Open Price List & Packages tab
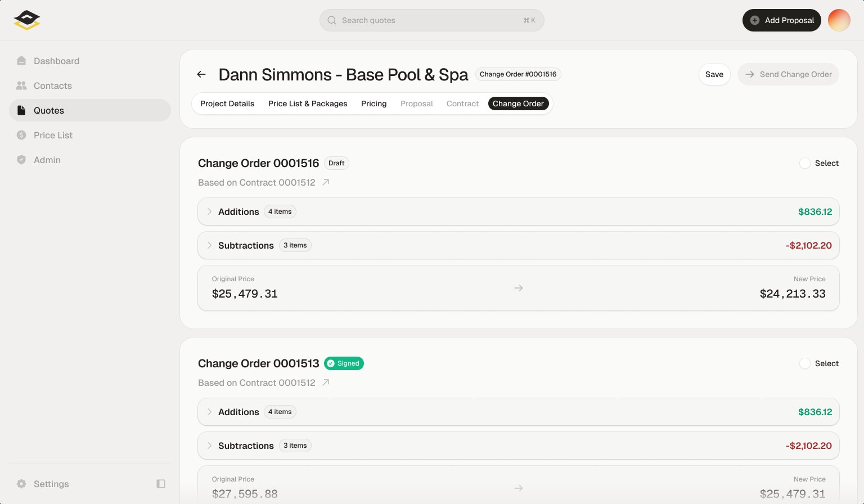This screenshot has width=864, height=504. pyautogui.click(x=308, y=103)
